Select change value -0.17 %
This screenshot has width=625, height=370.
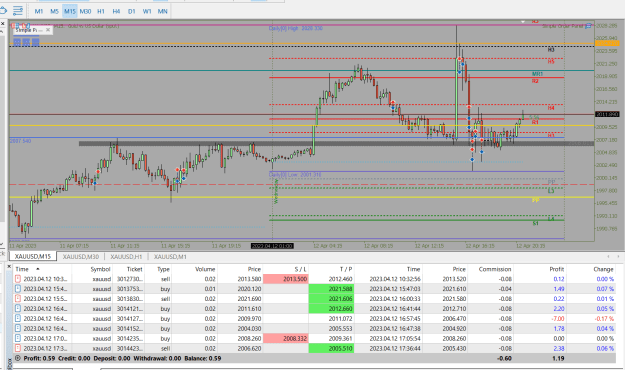click(x=604, y=319)
